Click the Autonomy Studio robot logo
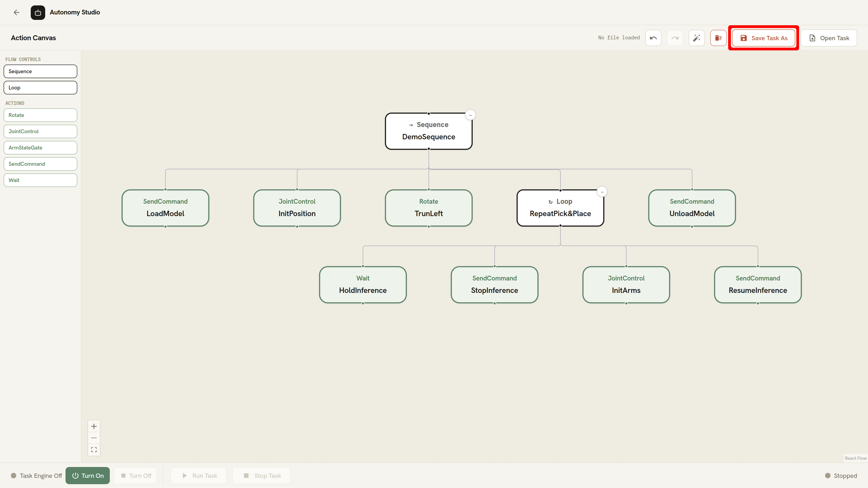 38,12
